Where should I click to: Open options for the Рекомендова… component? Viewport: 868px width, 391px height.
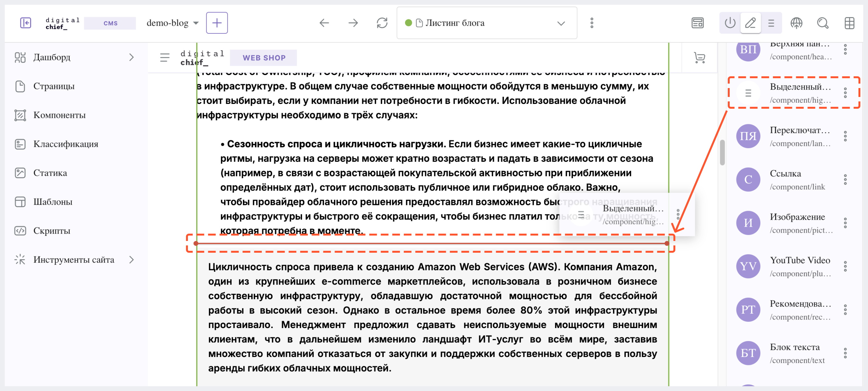point(845,310)
